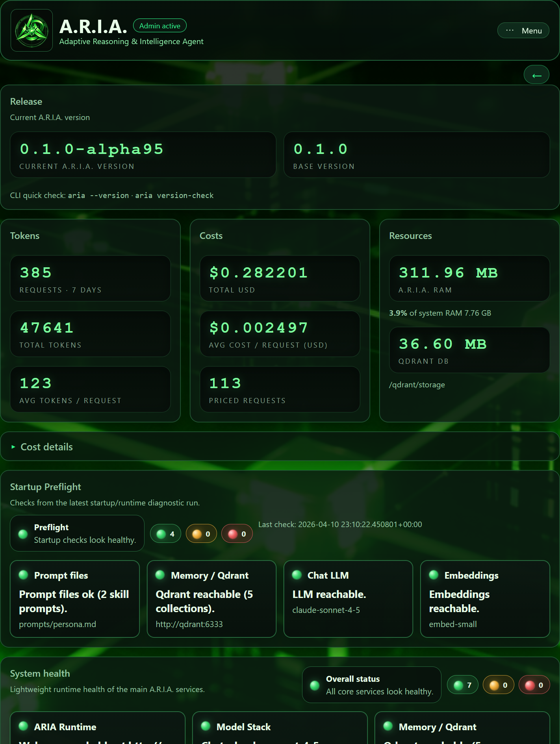Open the ARIA Runtime health card
560x744 pixels.
coord(98,727)
